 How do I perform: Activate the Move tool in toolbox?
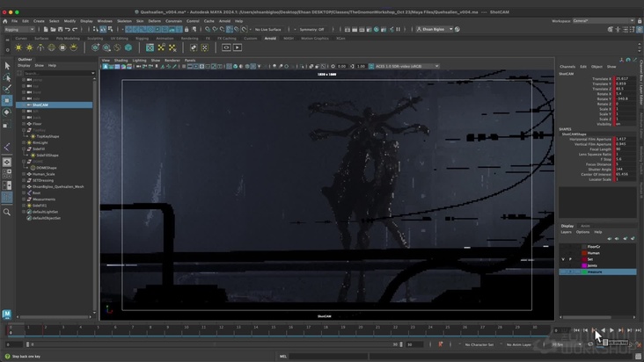tap(7, 100)
